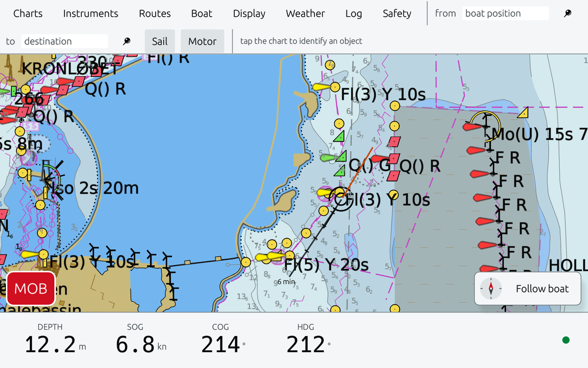Open the Charts menu
This screenshot has height=368, width=588.
coord(28,14)
